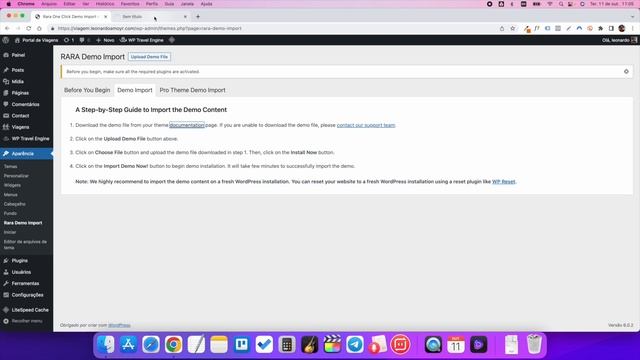Viewport: 640px width, 360px height.
Task: Open Menus submenu item
Action: (11, 195)
